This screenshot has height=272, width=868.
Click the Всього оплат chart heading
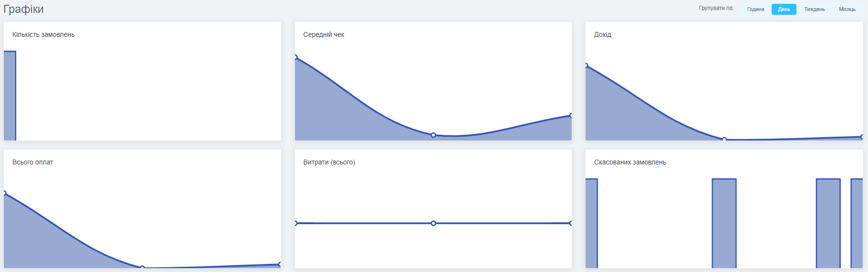[x=32, y=162]
